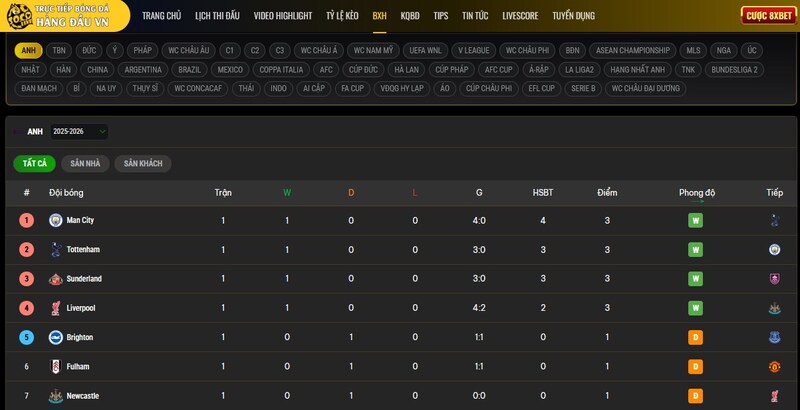
Task: Select the ĐỨC league chip
Action: [x=89, y=50]
